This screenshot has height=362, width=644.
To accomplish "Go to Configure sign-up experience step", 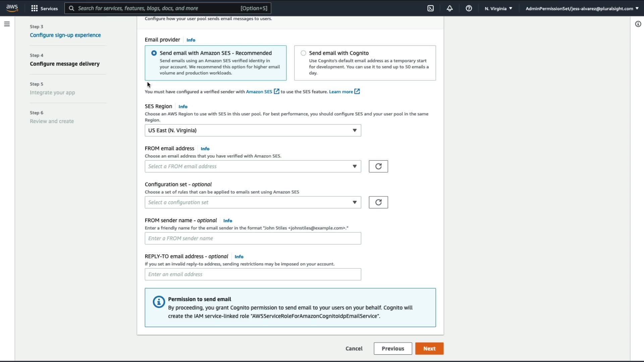I will coord(65,35).
